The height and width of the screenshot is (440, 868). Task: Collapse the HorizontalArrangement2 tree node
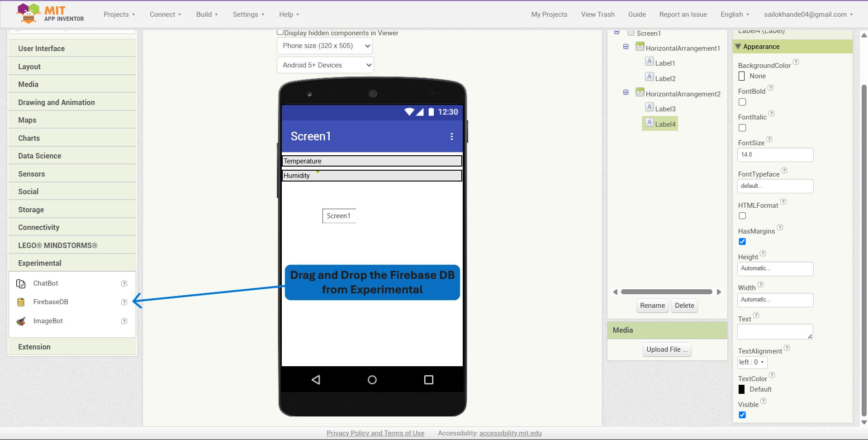(626, 92)
